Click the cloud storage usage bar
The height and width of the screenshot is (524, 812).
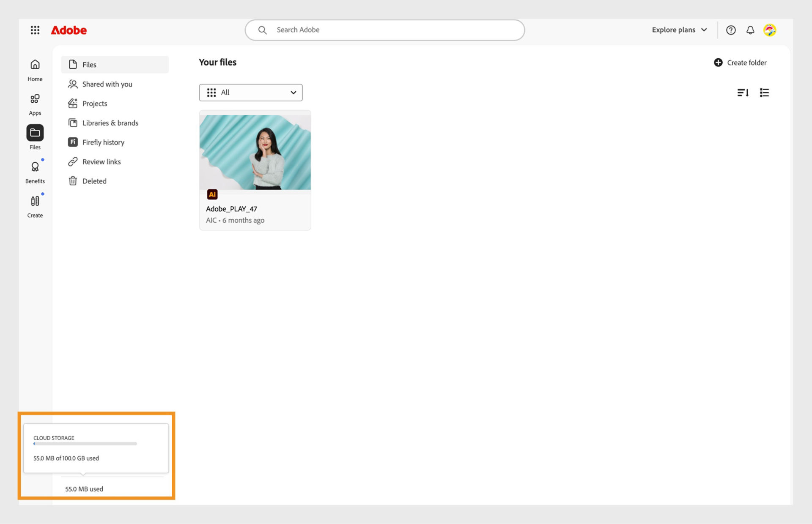click(x=85, y=444)
